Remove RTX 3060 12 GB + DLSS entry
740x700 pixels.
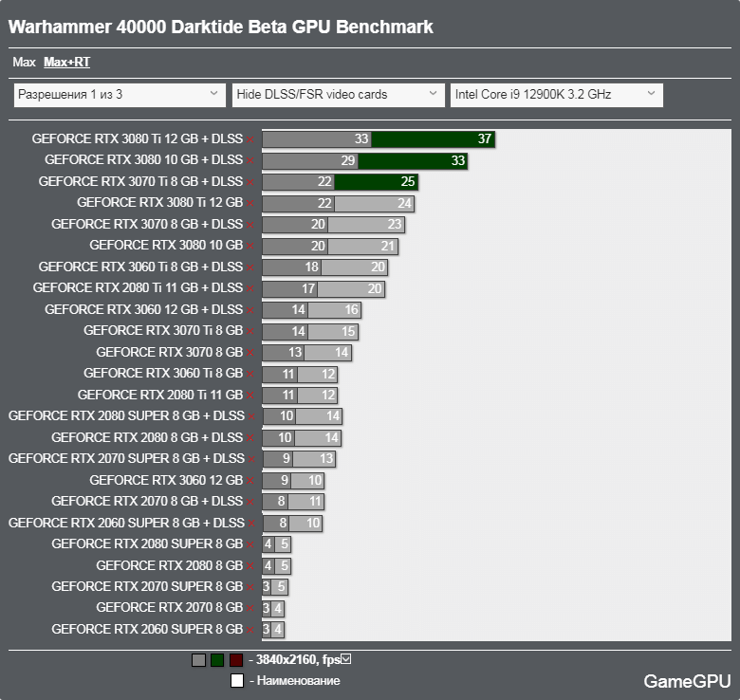pyautogui.click(x=250, y=310)
